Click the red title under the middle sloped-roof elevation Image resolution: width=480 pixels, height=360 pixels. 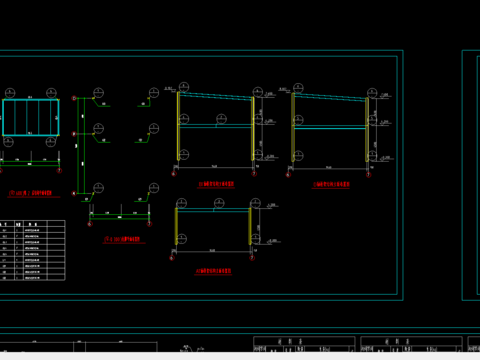click(x=216, y=184)
